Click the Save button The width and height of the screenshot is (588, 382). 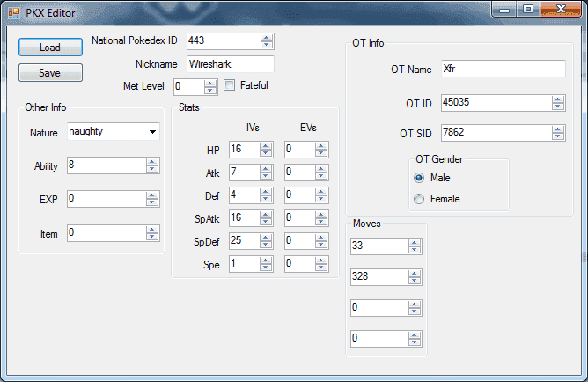tap(50, 73)
